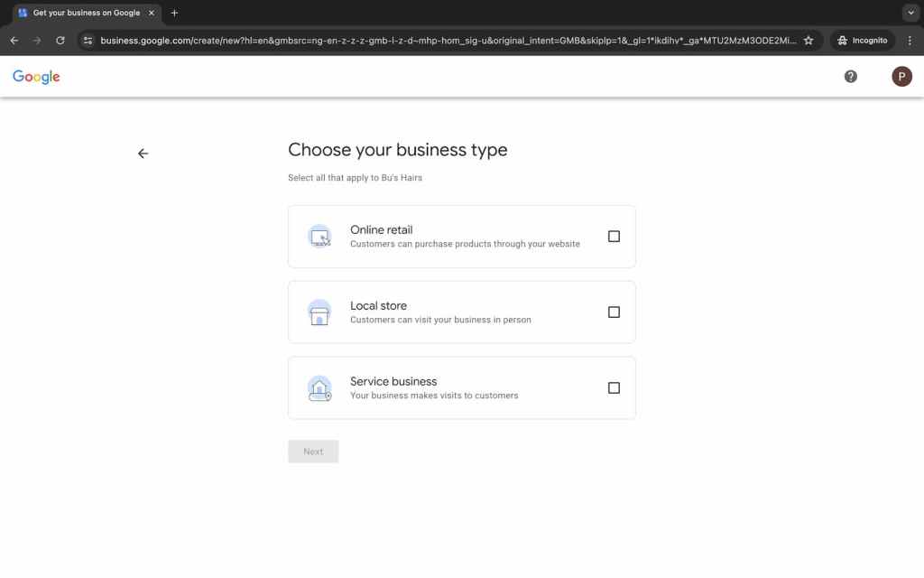This screenshot has height=578, width=924.
Task: Click the Local store storefront icon
Action: (319, 312)
